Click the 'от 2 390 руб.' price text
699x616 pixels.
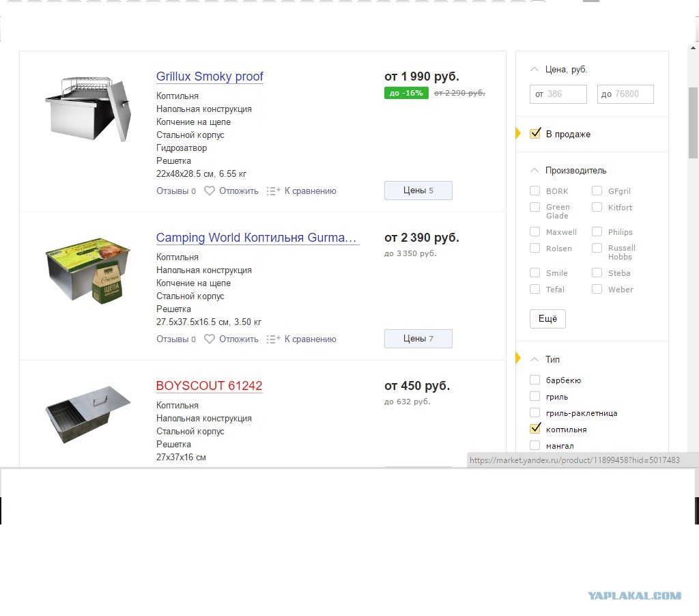422,237
